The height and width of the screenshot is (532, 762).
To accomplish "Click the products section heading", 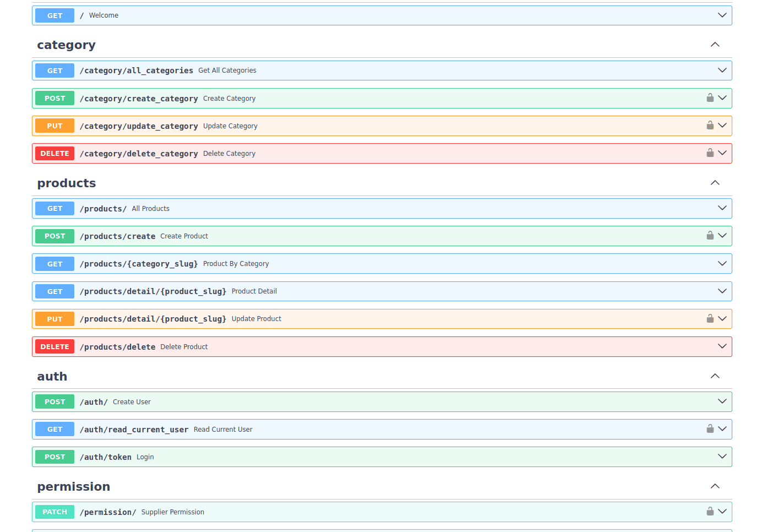I will 67,183.
